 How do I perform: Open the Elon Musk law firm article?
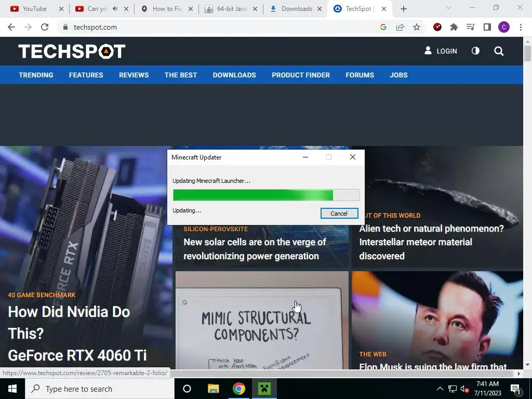pyautogui.click(x=433, y=366)
